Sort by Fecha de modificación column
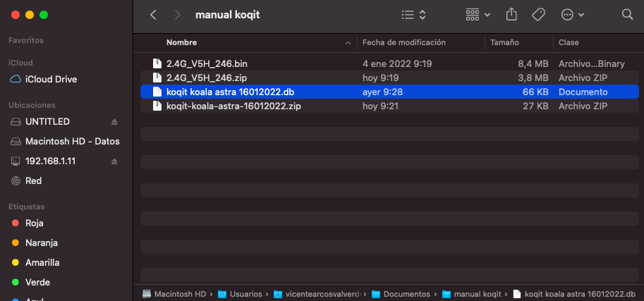 403,43
